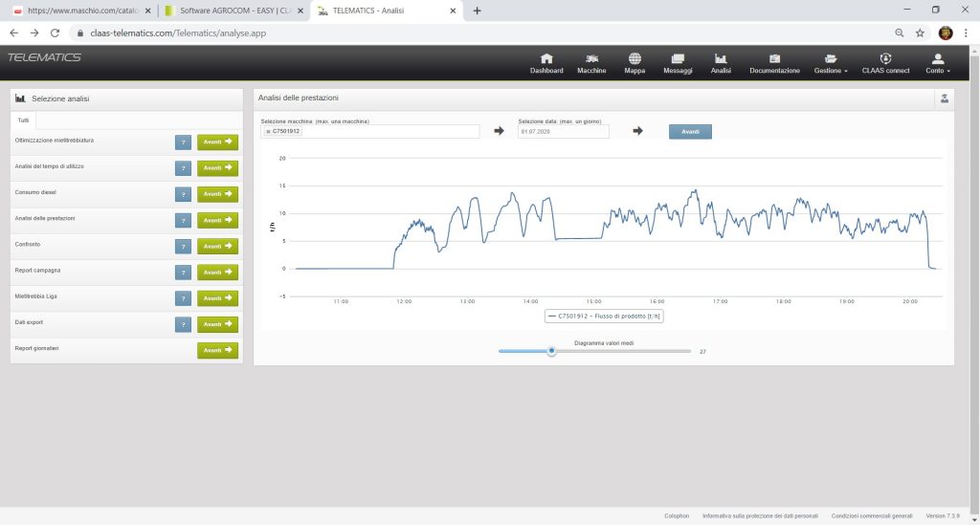
Task: Click the page vertical scrollbar
Action: tap(974, 284)
